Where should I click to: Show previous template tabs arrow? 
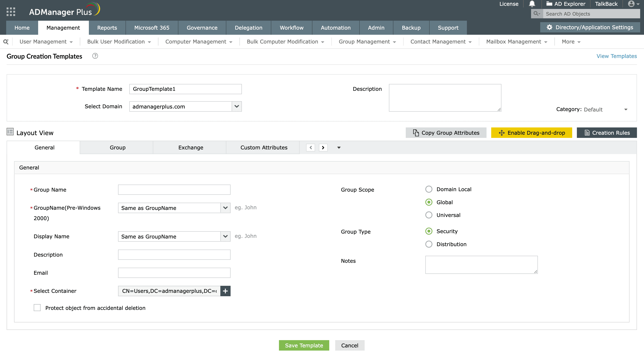point(310,147)
